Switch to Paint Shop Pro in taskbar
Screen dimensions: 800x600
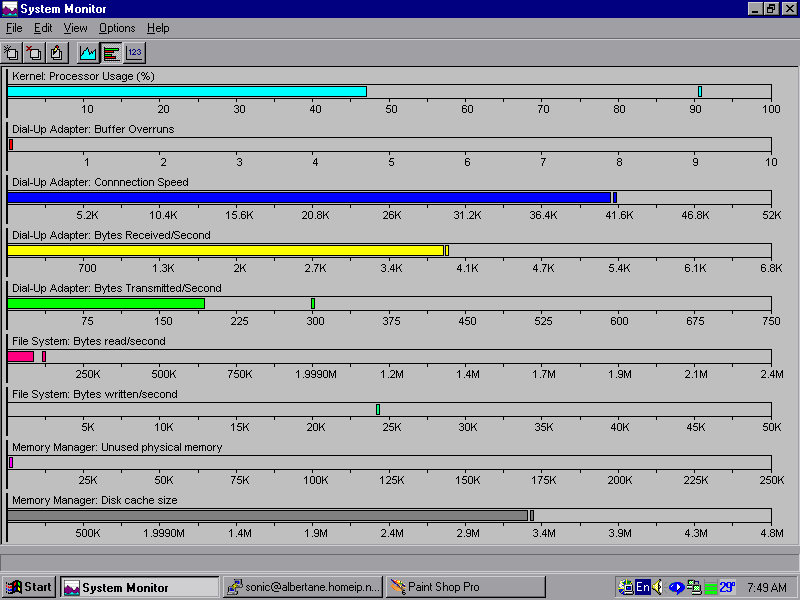click(x=465, y=587)
